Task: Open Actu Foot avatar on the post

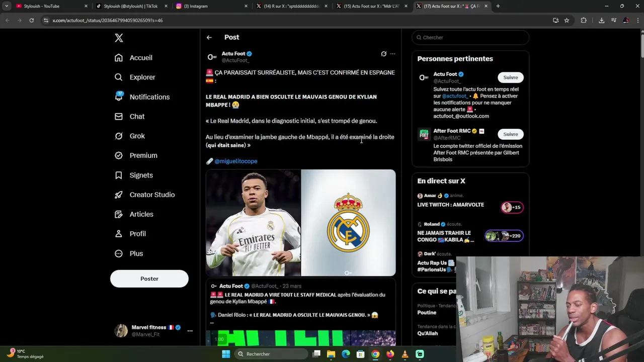Action: click(x=212, y=57)
